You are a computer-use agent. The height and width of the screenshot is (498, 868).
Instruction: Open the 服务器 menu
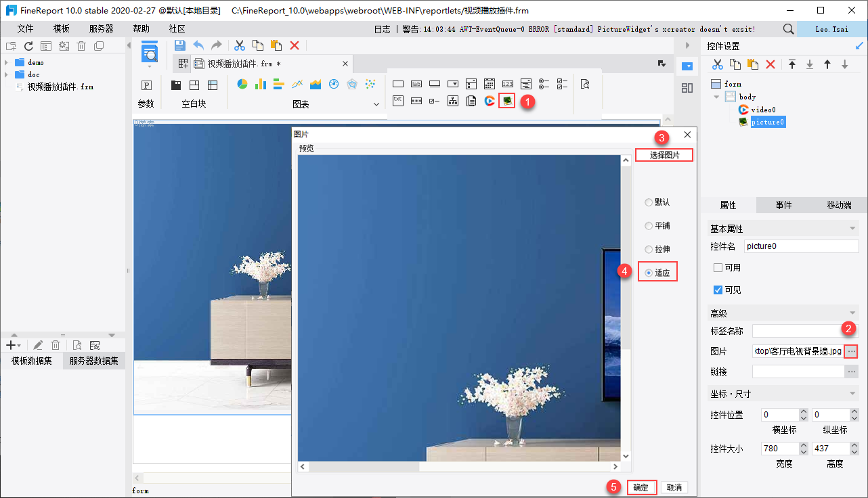pos(101,28)
